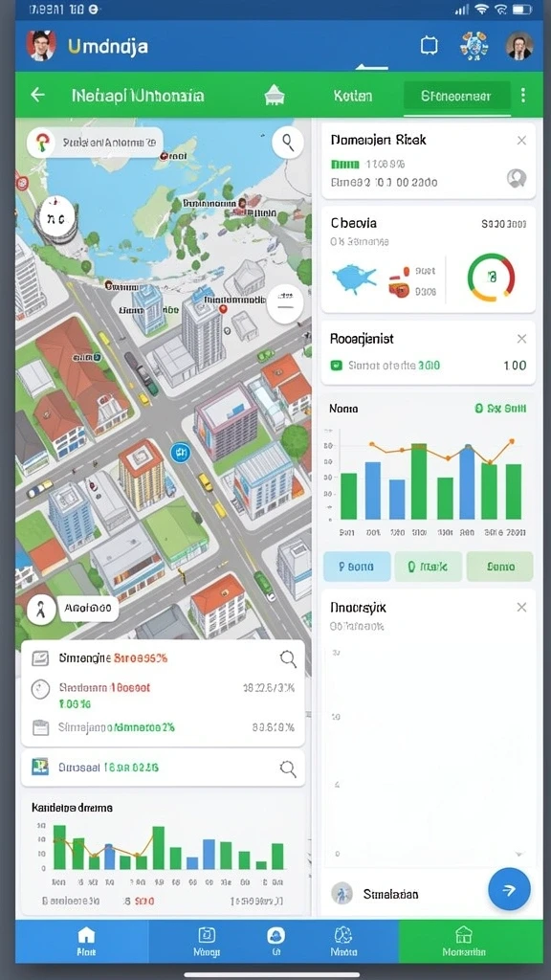551x980 pixels.
Task: Open the second bottom tab with square icon
Action: (207, 942)
